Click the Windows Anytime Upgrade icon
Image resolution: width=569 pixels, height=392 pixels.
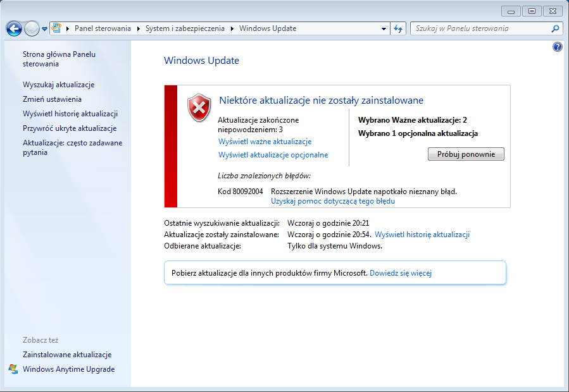[x=14, y=369]
